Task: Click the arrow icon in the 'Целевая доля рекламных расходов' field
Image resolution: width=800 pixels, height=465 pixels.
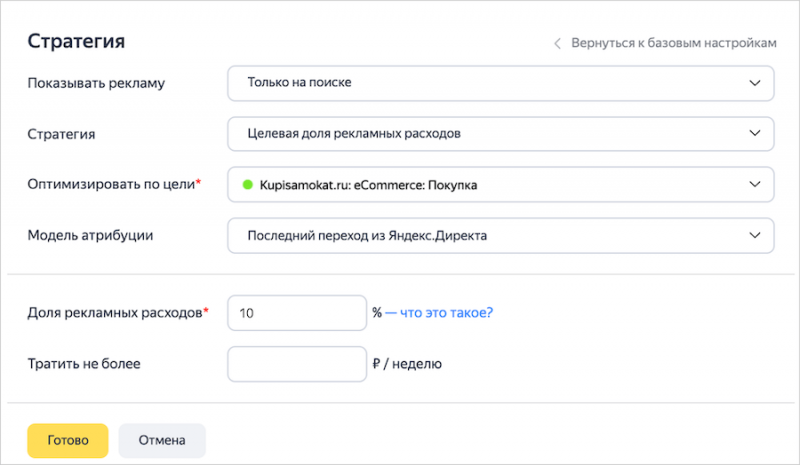Action: tap(755, 134)
